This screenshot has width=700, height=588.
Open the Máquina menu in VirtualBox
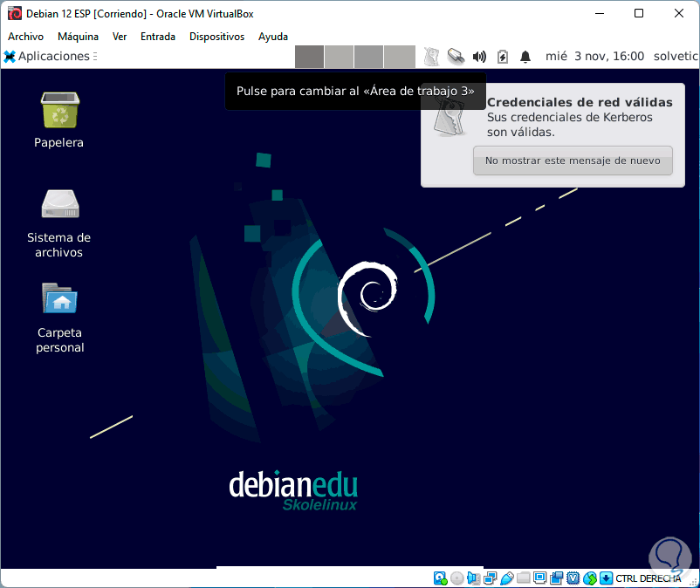pos(79,37)
